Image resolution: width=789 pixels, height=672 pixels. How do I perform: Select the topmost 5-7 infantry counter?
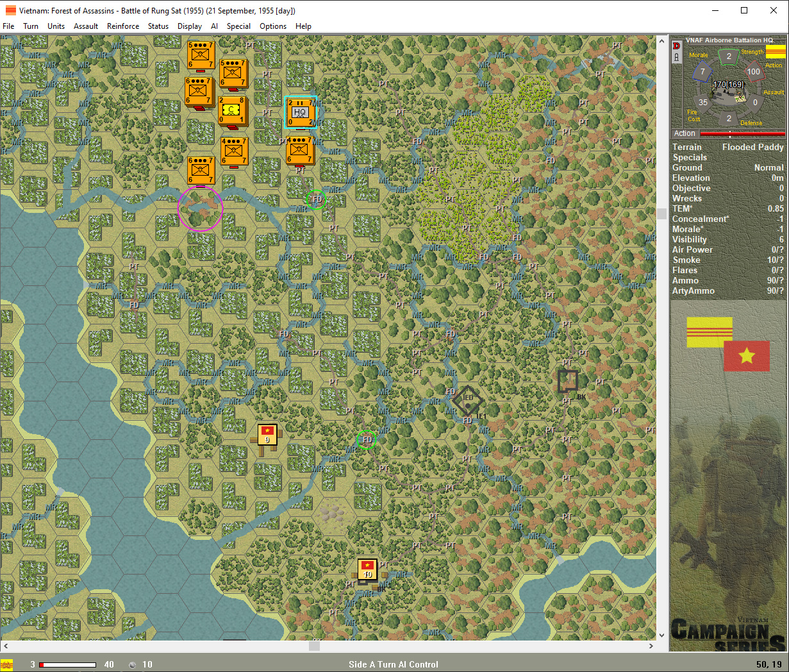pyautogui.click(x=201, y=55)
